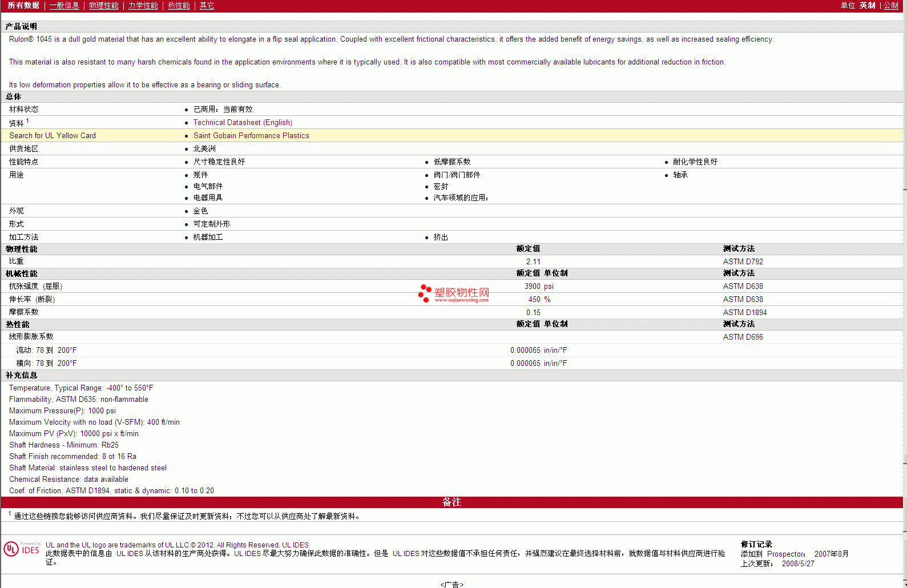Click the red-dot 塑胶物性网 watermark logo

click(x=454, y=293)
